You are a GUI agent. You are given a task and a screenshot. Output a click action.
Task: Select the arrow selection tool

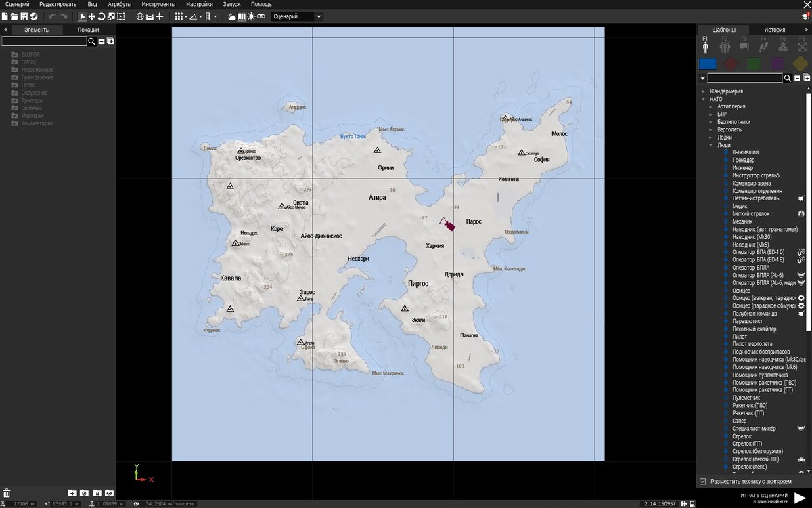83,16
